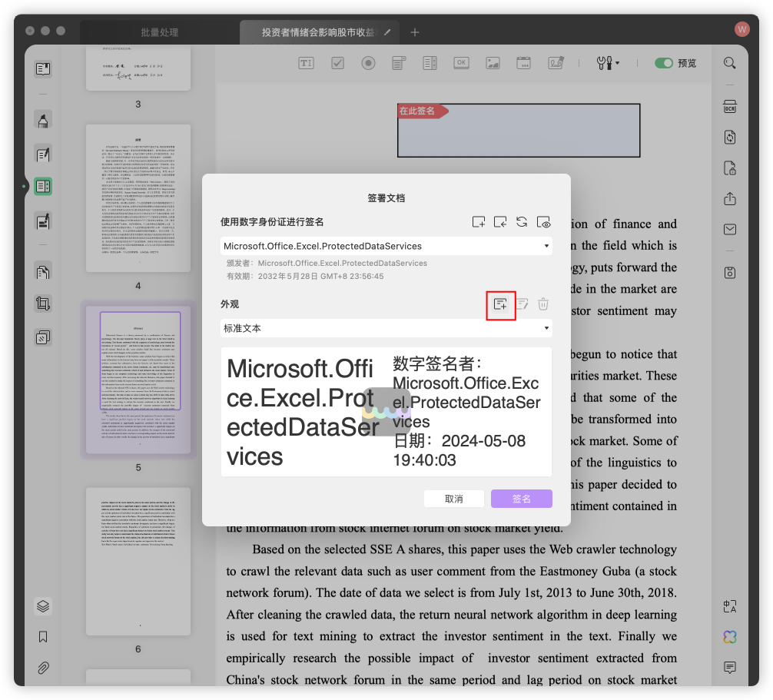Open the search magnifier

click(x=730, y=63)
